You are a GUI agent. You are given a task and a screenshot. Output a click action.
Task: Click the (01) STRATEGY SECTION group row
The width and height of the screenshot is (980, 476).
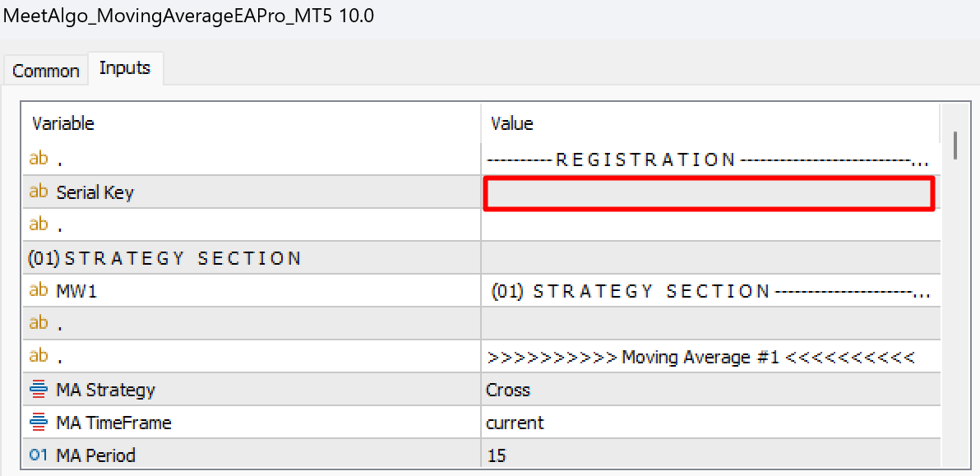[x=481, y=258]
